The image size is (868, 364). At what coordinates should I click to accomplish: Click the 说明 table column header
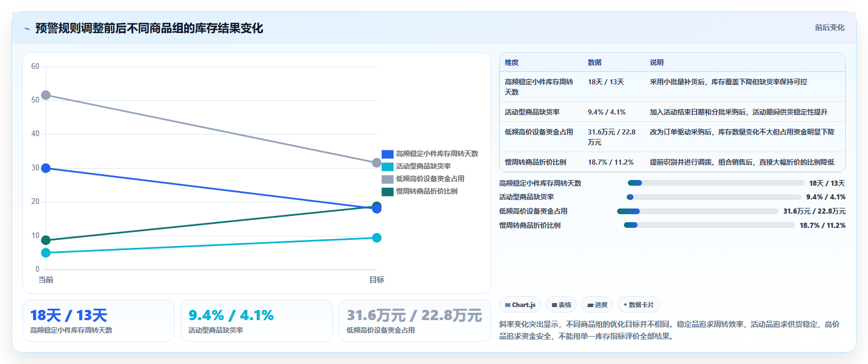(x=657, y=63)
